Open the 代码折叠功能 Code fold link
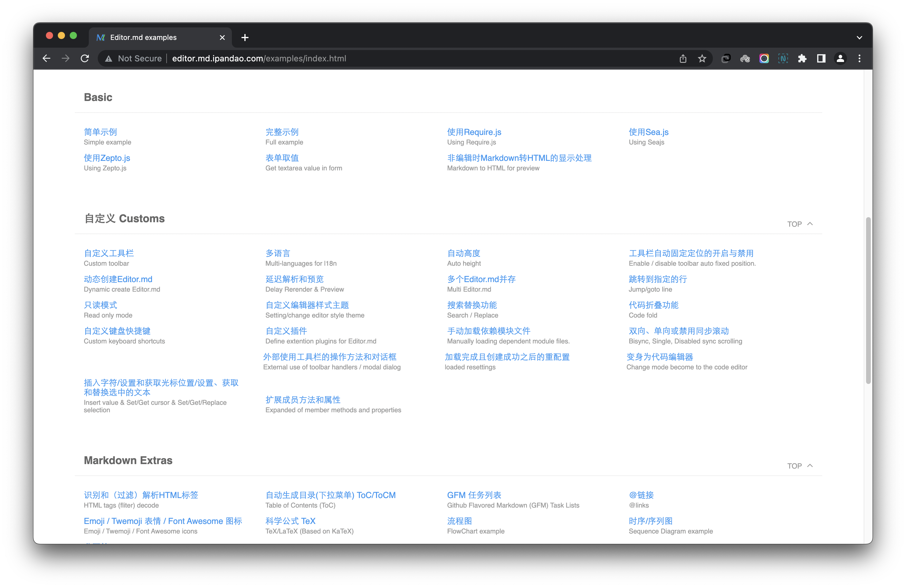Screen dimensions: 906x588 pos(653,305)
